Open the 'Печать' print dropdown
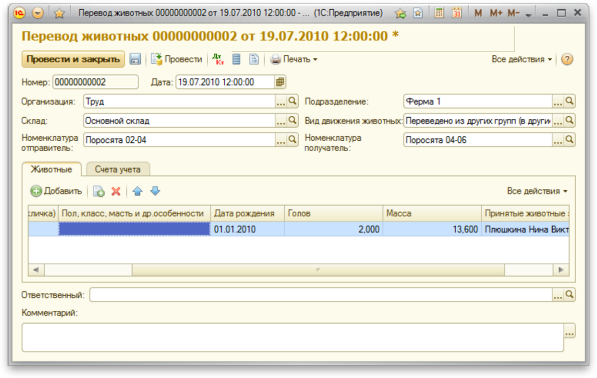The height and width of the screenshot is (378, 597). [x=294, y=59]
